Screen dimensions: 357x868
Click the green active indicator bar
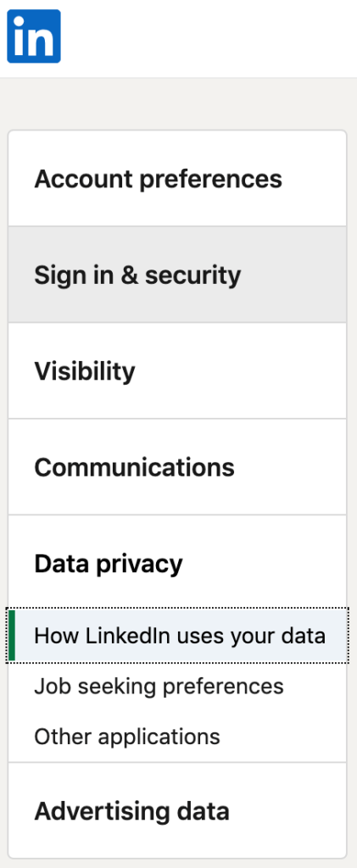point(12,636)
